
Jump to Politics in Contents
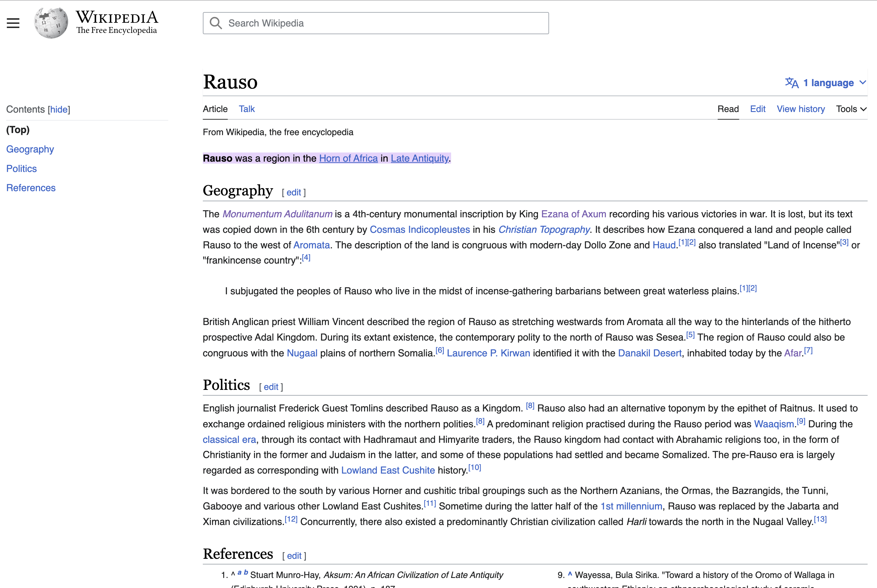[21, 169]
